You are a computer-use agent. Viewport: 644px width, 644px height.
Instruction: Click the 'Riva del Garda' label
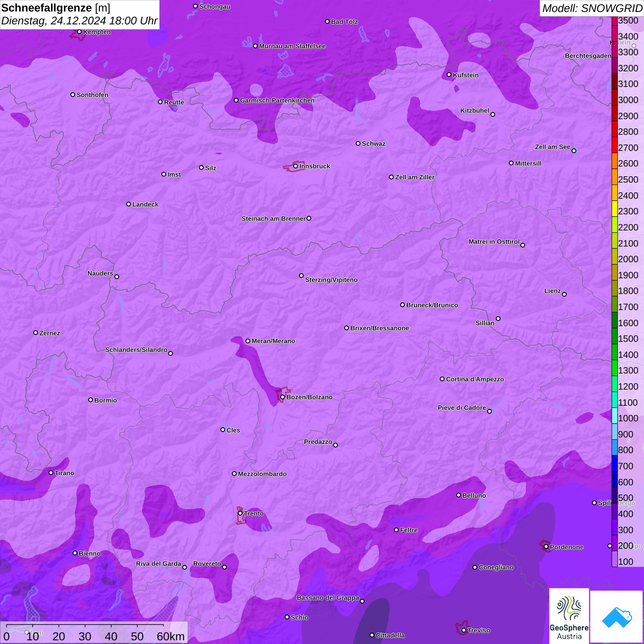point(158,563)
